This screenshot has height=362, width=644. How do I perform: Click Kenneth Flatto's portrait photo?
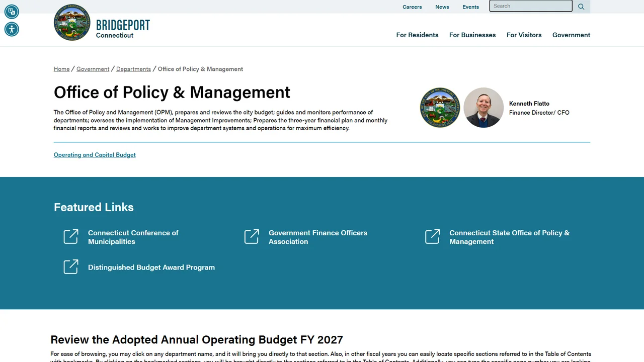pyautogui.click(x=484, y=108)
